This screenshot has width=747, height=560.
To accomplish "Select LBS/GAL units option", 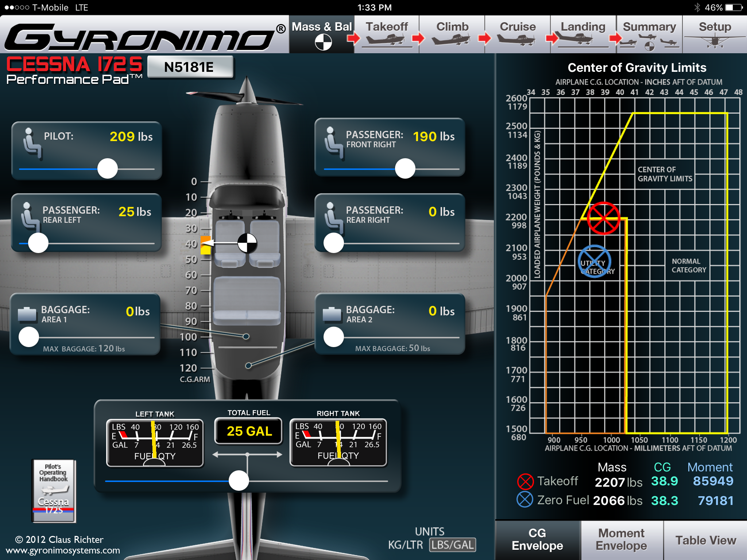I will pos(453,545).
